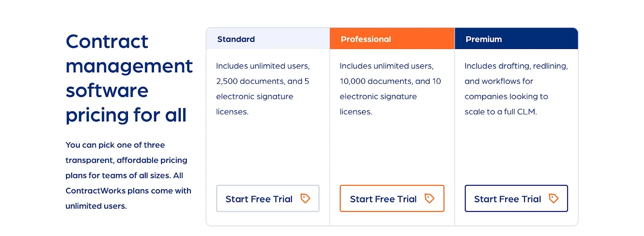Click the ContractWorks intro paragraph
This screenshot has width=644, height=236.
pos(128,175)
